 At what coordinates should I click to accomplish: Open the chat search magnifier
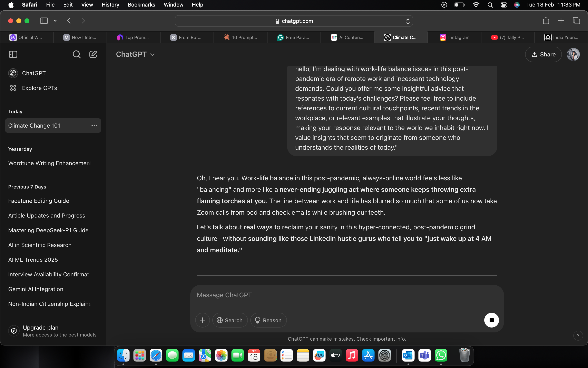(x=77, y=54)
